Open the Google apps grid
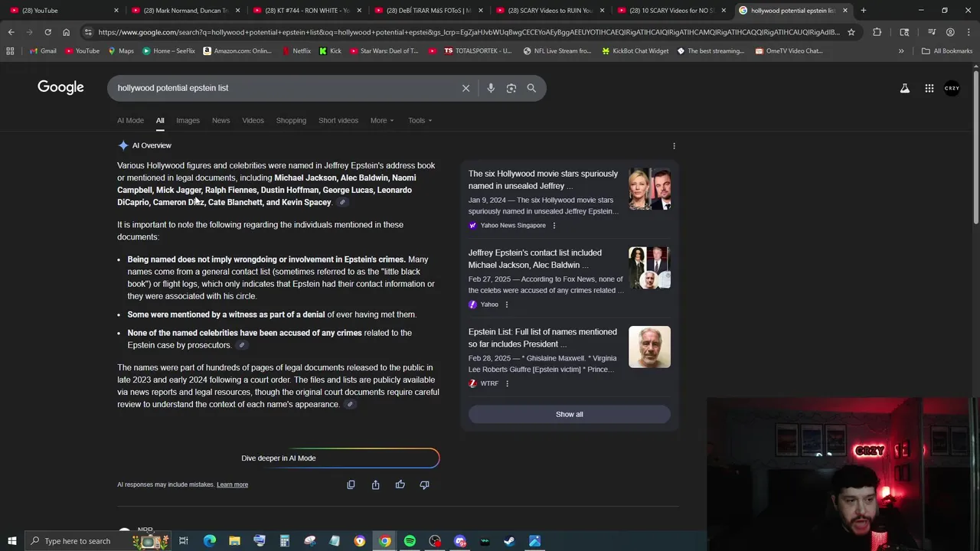The height and width of the screenshot is (551, 980). point(929,88)
